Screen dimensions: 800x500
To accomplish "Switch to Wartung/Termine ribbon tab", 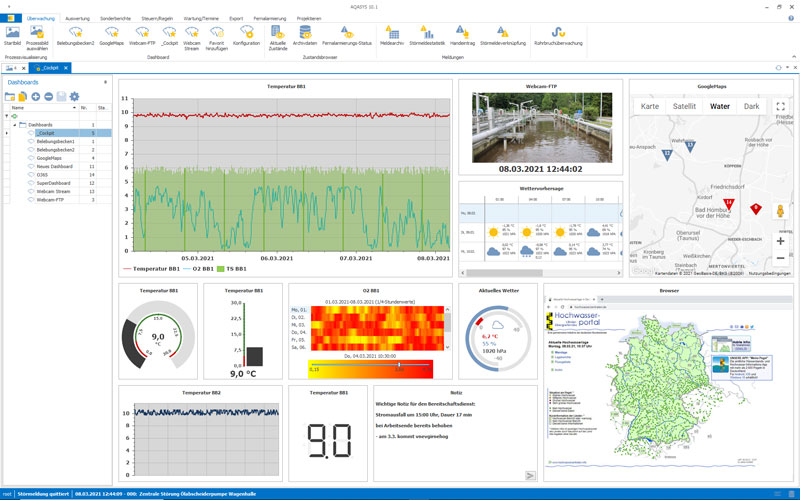I will pyautogui.click(x=201, y=18).
